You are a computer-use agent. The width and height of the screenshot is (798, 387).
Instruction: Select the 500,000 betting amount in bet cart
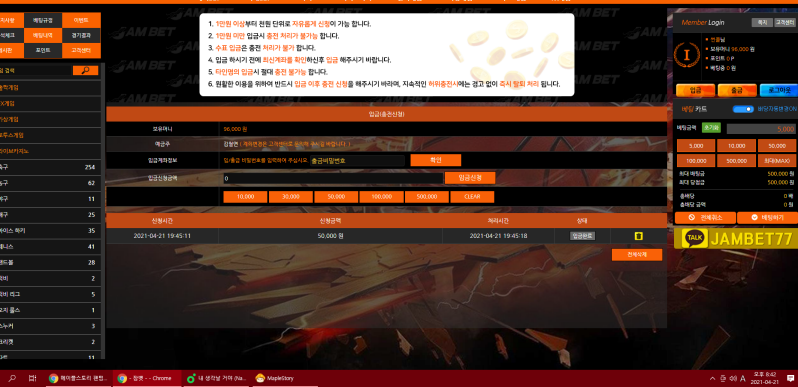click(736, 161)
